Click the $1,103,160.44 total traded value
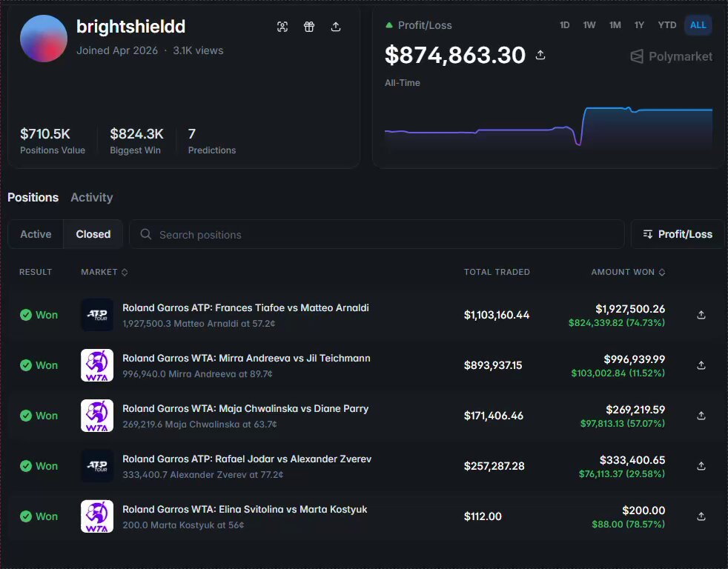The height and width of the screenshot is (569, 728). [497, 315]
